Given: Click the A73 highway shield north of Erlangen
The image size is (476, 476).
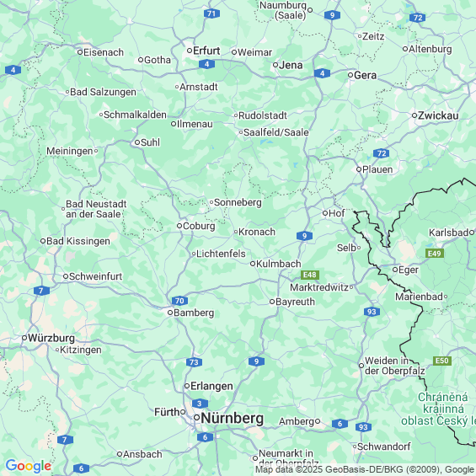Looking at the screenshot, I should (194, 362).
